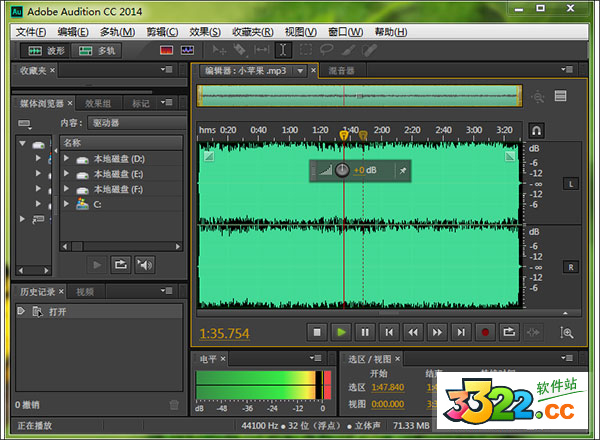
Task: Select the Time Selection tool in toolbar
Action: coord(283,49)
